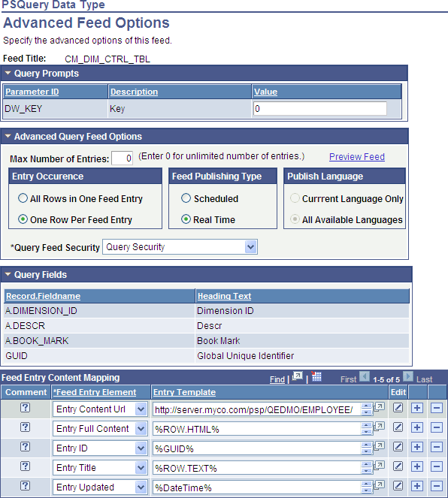This screenshot has height=498, width=448.
Task: Pop out the %DateTime% template editor
Action: [x=379, y=485]
